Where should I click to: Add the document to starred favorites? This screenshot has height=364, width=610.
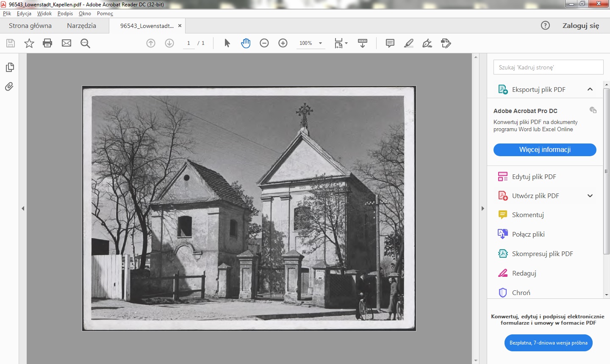[x=29, y=43]
